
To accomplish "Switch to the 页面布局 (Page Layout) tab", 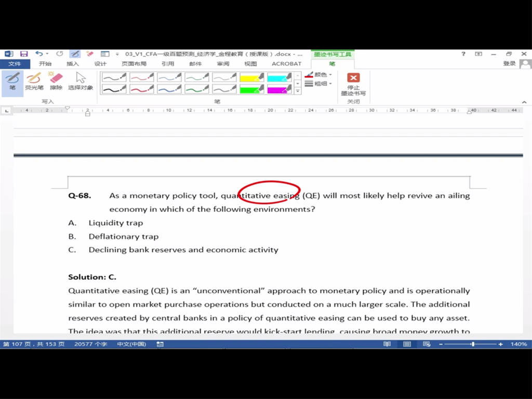I will click(134, 64).
